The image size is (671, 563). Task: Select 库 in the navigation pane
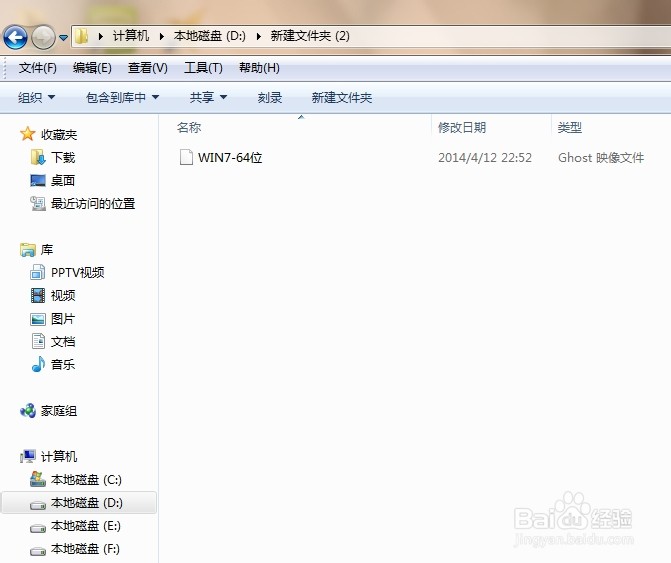(x=47, y=250)
